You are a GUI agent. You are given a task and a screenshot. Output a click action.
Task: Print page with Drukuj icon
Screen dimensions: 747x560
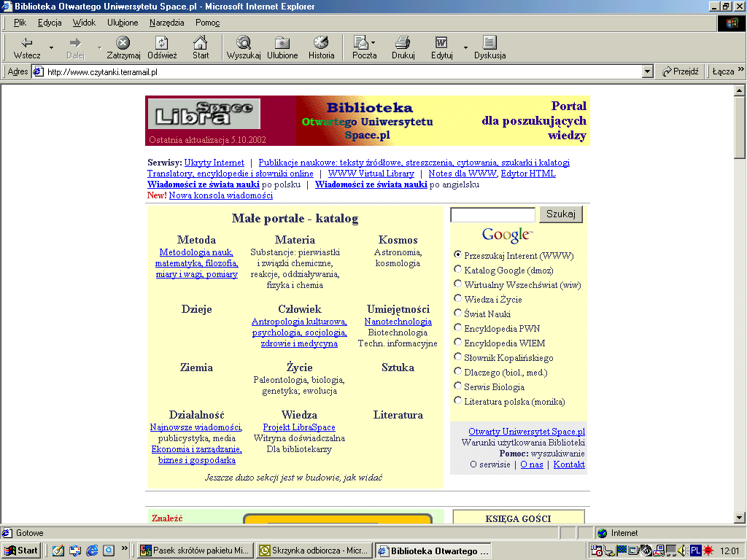[x=403, y=43]
